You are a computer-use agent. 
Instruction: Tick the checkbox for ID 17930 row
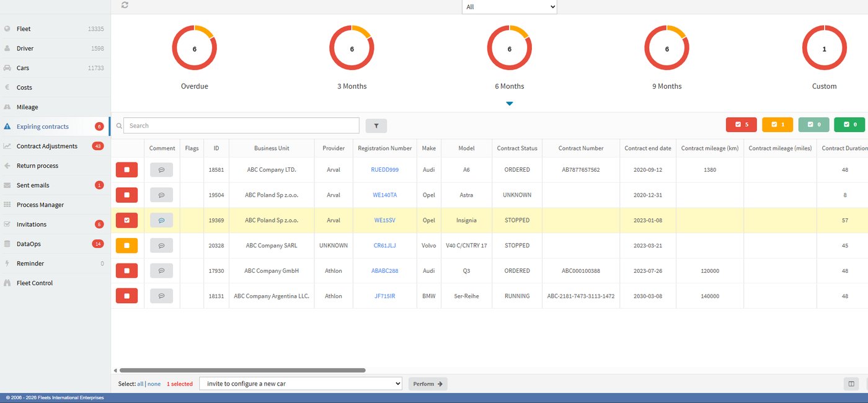click(x=126, y=271)
